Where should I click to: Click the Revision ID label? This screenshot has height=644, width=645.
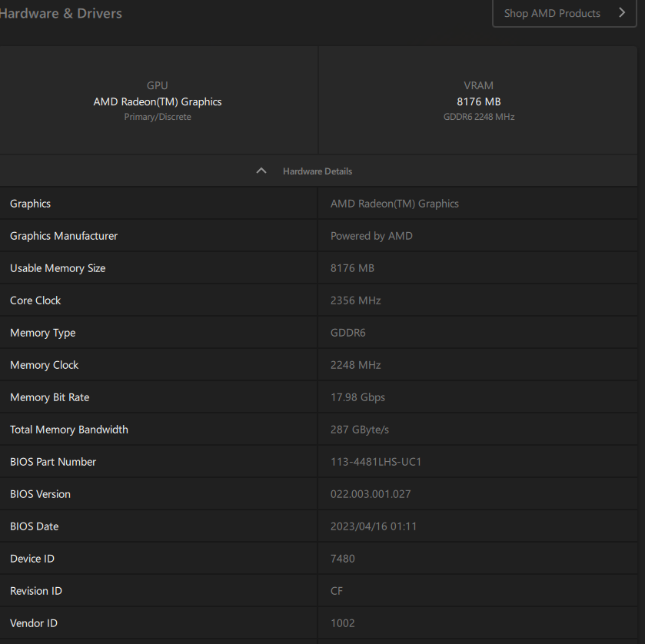(x=36, y=591)
